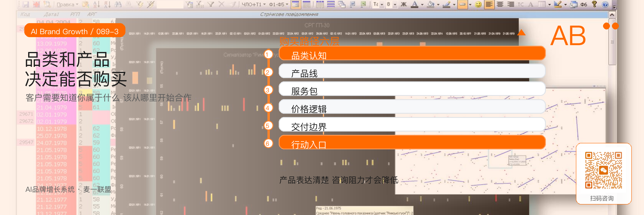Image resolution: width=644 pixels, height=215 pixels.
Task: Click the Код column header
Action: click(x=25, y=14)
